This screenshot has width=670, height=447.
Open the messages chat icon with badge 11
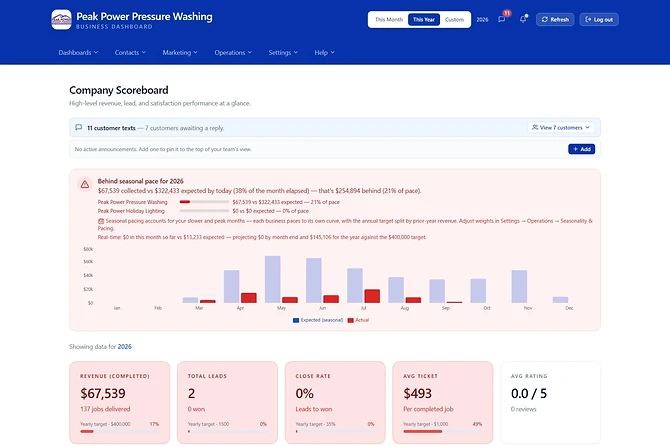[x=502, y=19]
